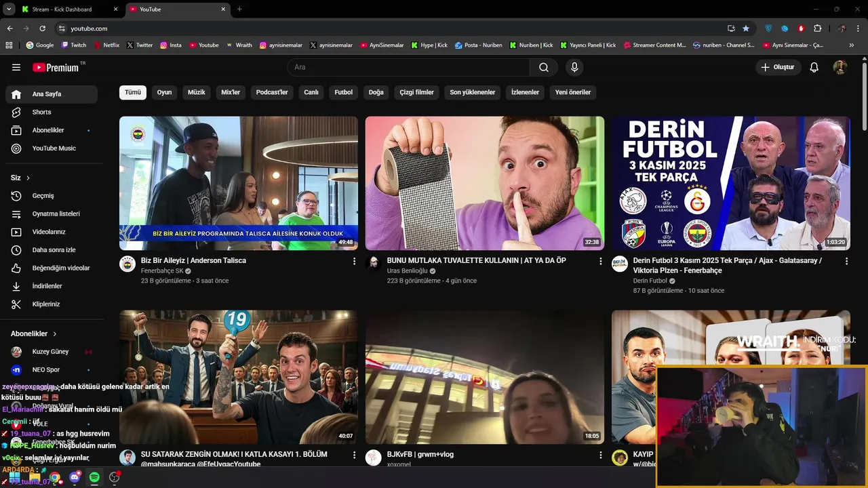Click the page vertical scrollbar
868x488 pixels.
tap(864, 95)
